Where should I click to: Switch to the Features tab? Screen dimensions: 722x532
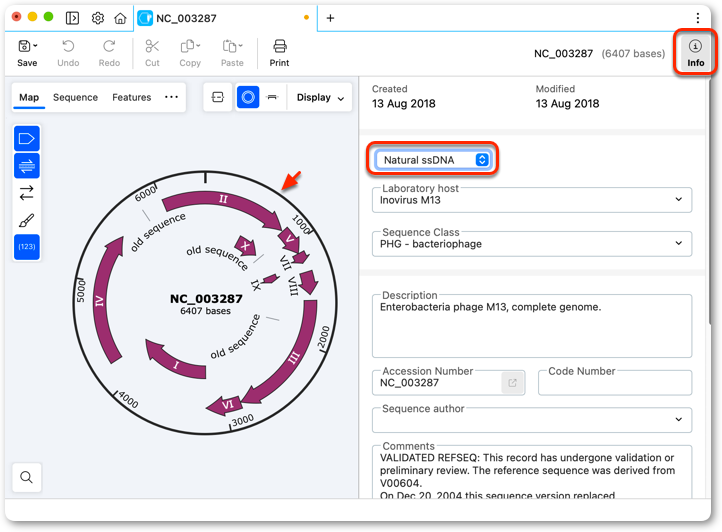(132, 97)
